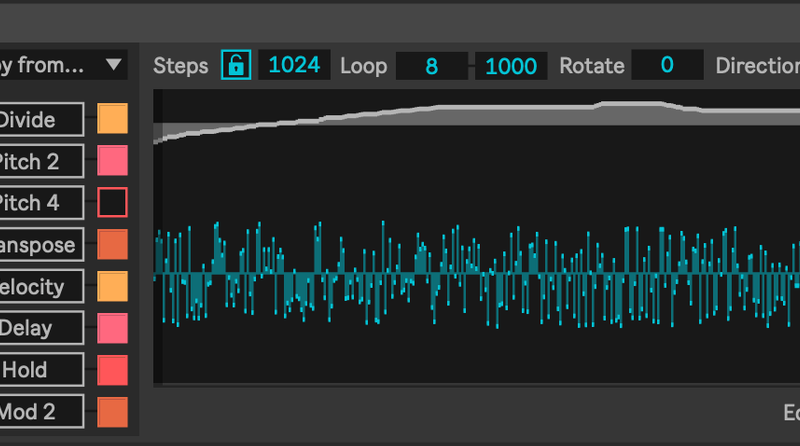800x446 pixels.
Task: Select the Loop end field showing 1000
Action: tap(511, 67)
